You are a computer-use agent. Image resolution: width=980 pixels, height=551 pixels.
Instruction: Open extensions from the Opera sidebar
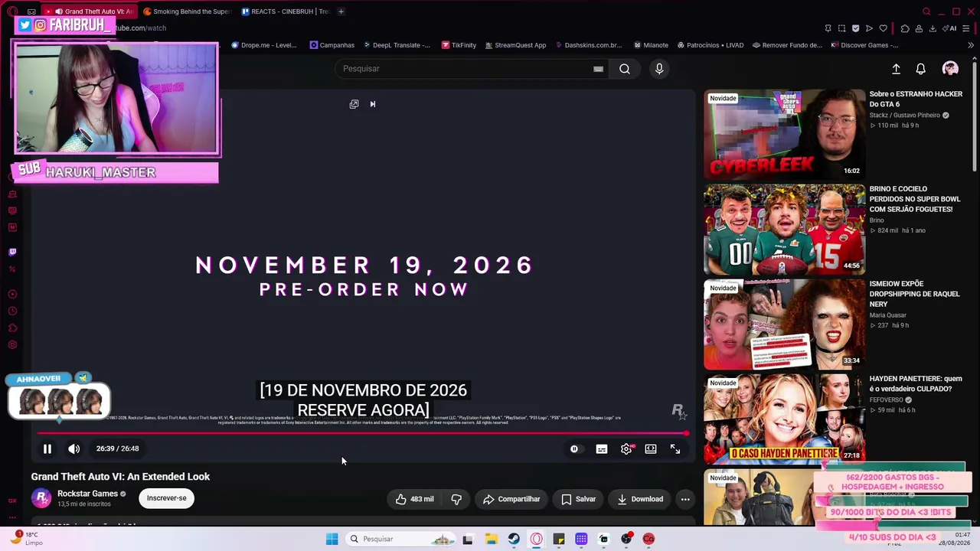12,328
